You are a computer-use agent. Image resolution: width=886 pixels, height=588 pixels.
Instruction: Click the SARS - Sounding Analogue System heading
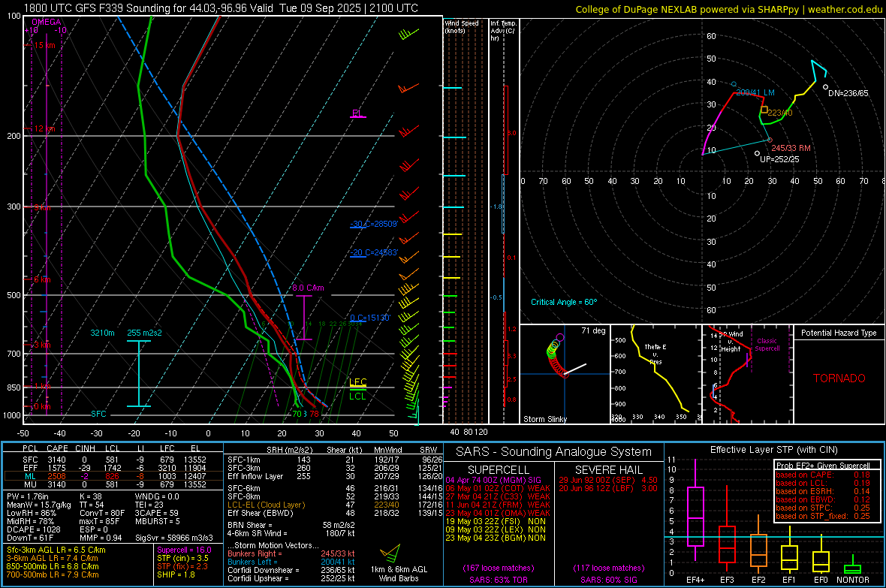554,452
